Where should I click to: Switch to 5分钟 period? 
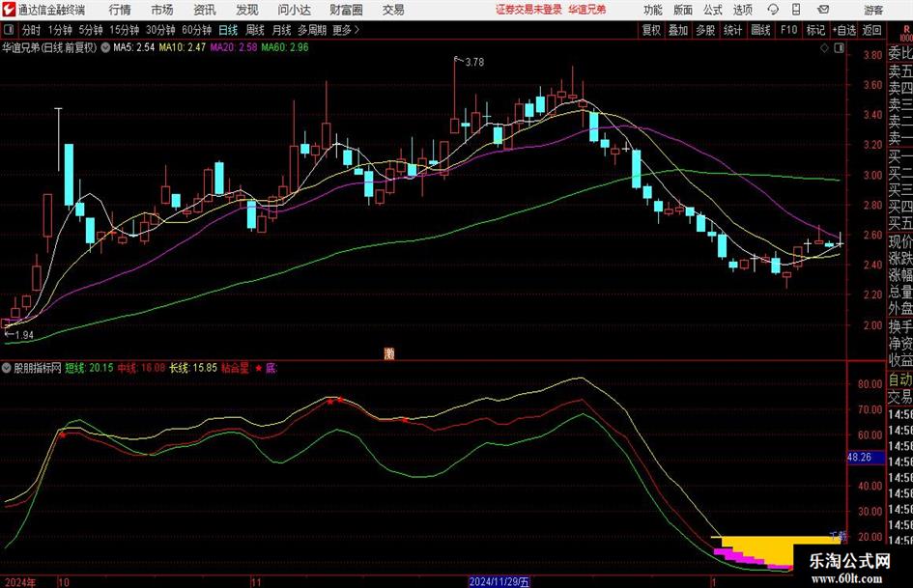click(90, 30)
